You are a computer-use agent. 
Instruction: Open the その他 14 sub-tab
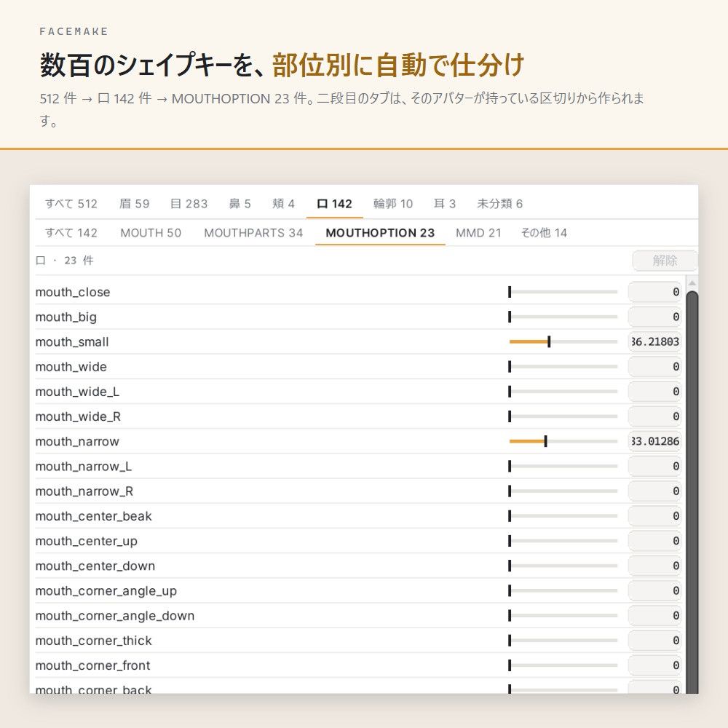[544, 233]
